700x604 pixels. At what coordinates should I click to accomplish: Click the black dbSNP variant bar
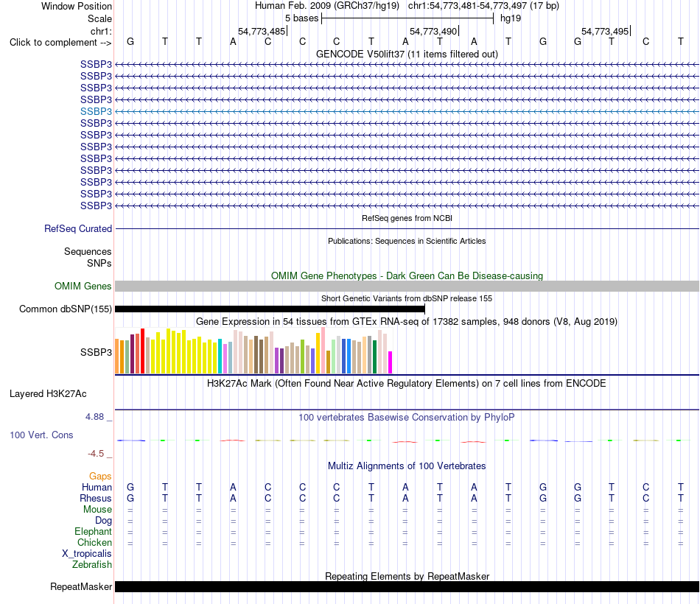tap(270, 309)
